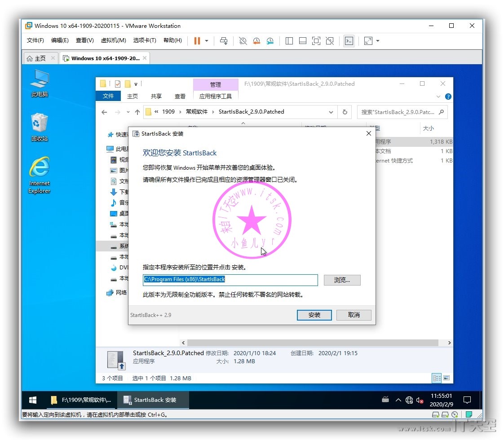Click the 浏览... button in installer
The width and height of the screenshot is (504, 440).
pyautogui.click(x=342, y=280)
